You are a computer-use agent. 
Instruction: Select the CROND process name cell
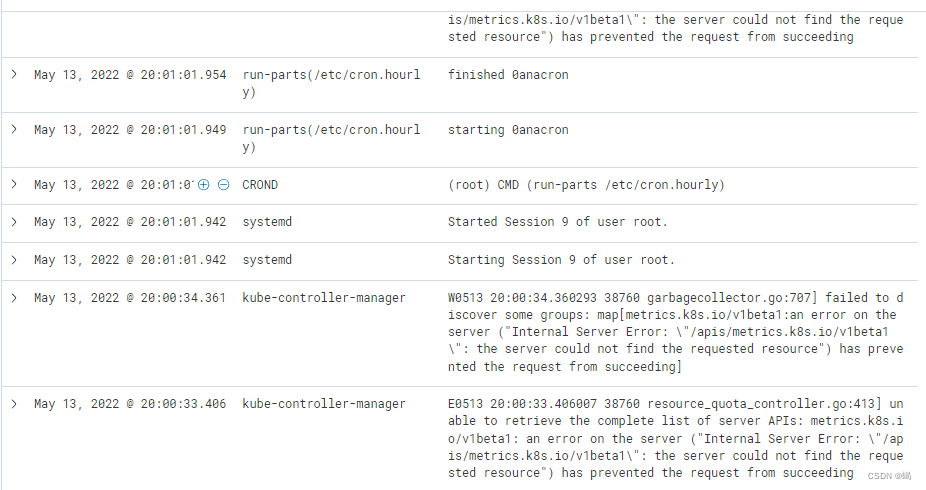[x=260, y=185]
